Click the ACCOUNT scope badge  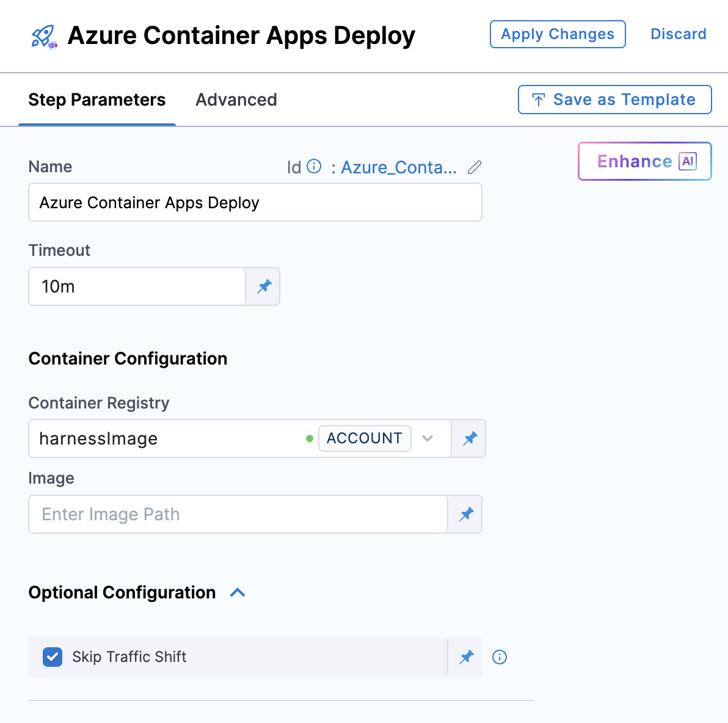364,438
